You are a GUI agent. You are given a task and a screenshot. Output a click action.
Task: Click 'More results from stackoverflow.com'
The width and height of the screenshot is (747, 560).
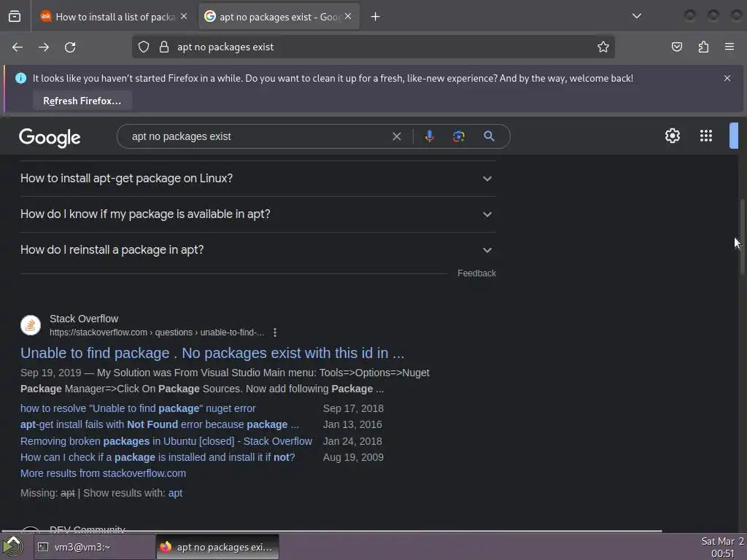pos(103,473)
